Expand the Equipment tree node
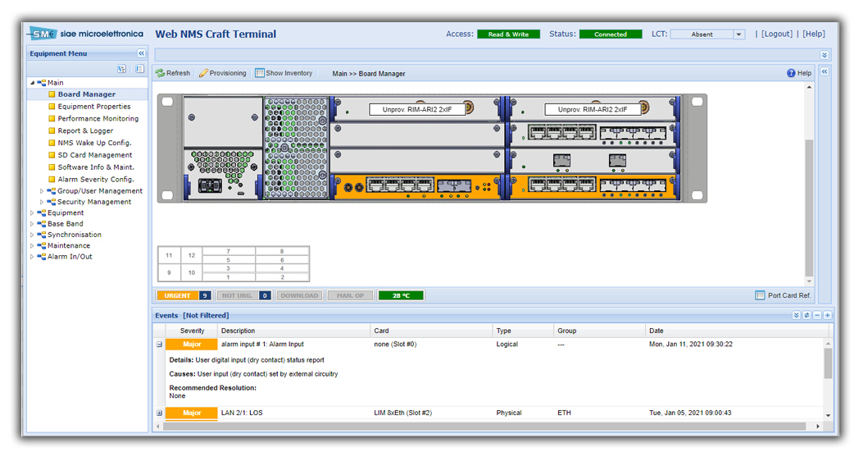The width and height of the screenshot is (868, 457). tap(32, 213)
